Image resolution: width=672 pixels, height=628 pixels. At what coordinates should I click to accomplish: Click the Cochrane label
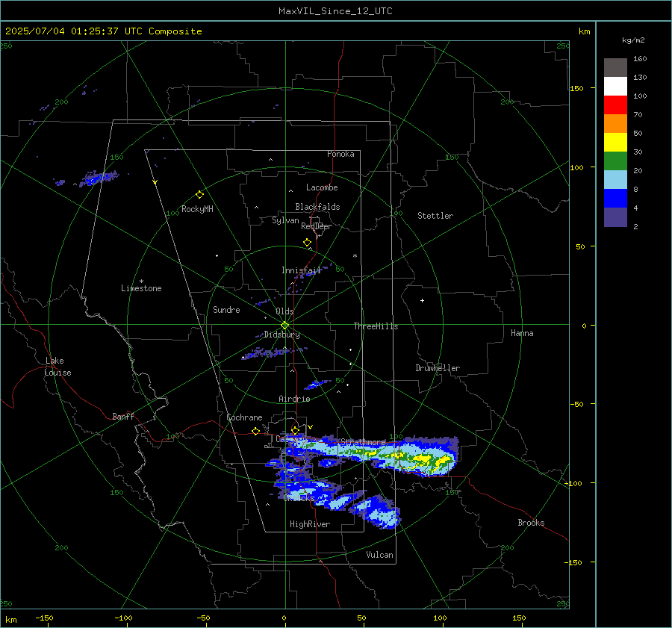[244, 417]
